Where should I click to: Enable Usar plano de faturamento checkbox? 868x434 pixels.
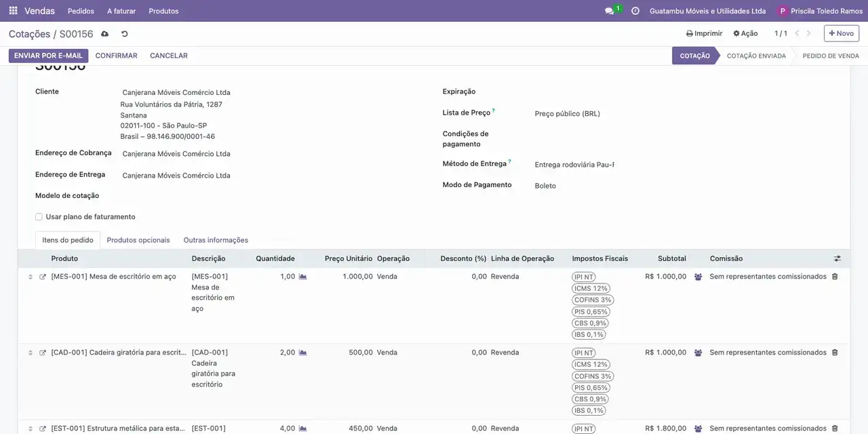click(39, 217)
